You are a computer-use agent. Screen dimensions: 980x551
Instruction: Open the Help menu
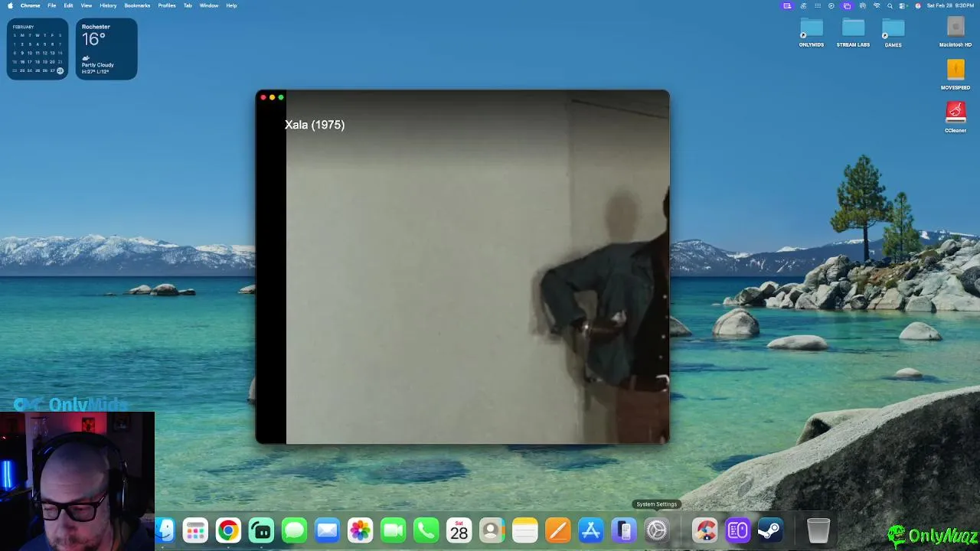(x=231, y=5)
